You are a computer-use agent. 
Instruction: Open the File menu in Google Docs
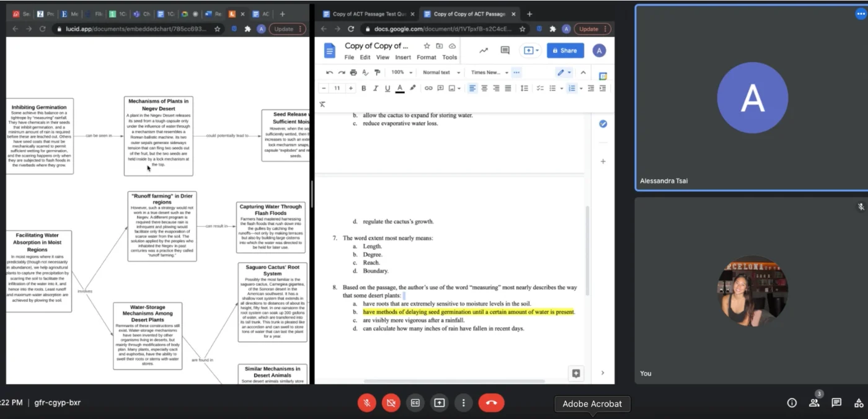point(349,57)
